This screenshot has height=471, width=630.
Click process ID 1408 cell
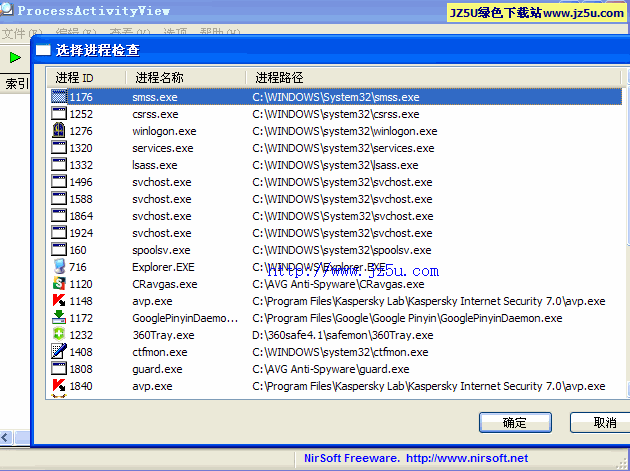click(x=81, y=352)
